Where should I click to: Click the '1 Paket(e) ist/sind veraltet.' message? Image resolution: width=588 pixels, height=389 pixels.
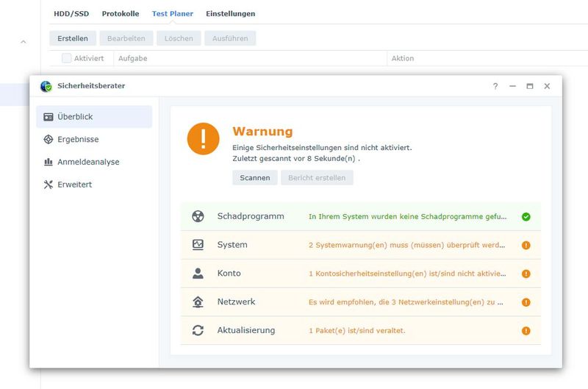(357, 331)
